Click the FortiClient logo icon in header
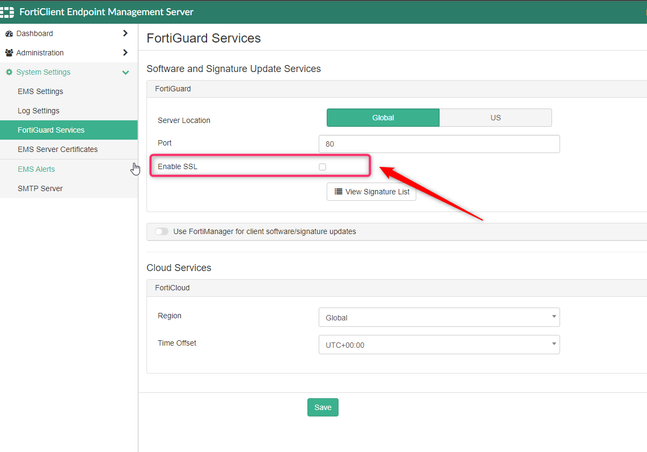Viewport: 647px width, 452px height. tap(7, 12)
